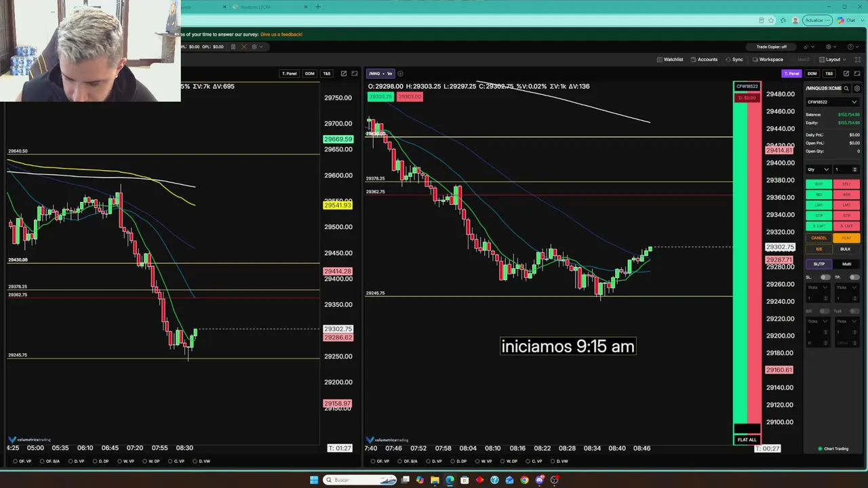The width and height of the screenshot is (868, 488).
Task: Open /MNQ 1m symbol dropdown on right chart
Action: [381, 73]
